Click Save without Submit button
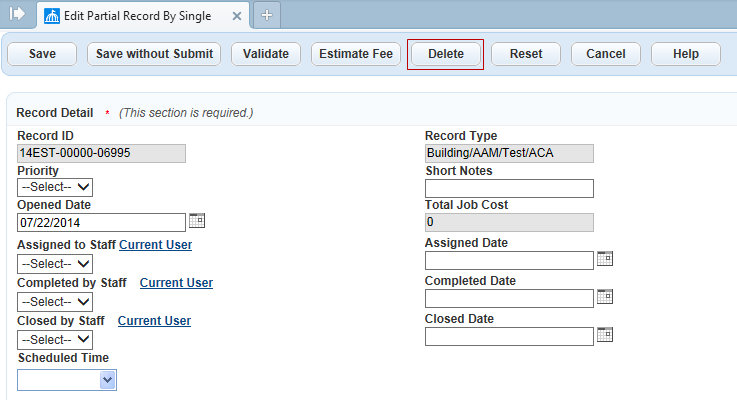The width and height of the screenshot is (737, 400). (x=154, y=54)
